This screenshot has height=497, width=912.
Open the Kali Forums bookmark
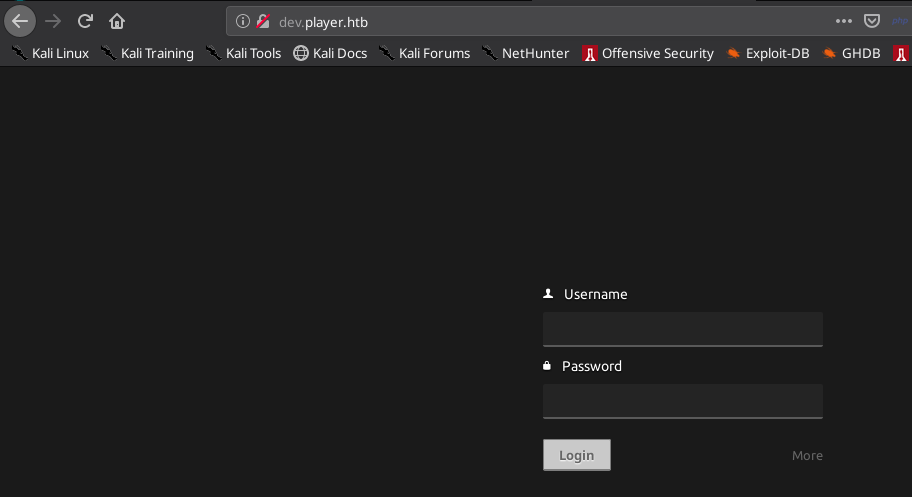point(425,53)
